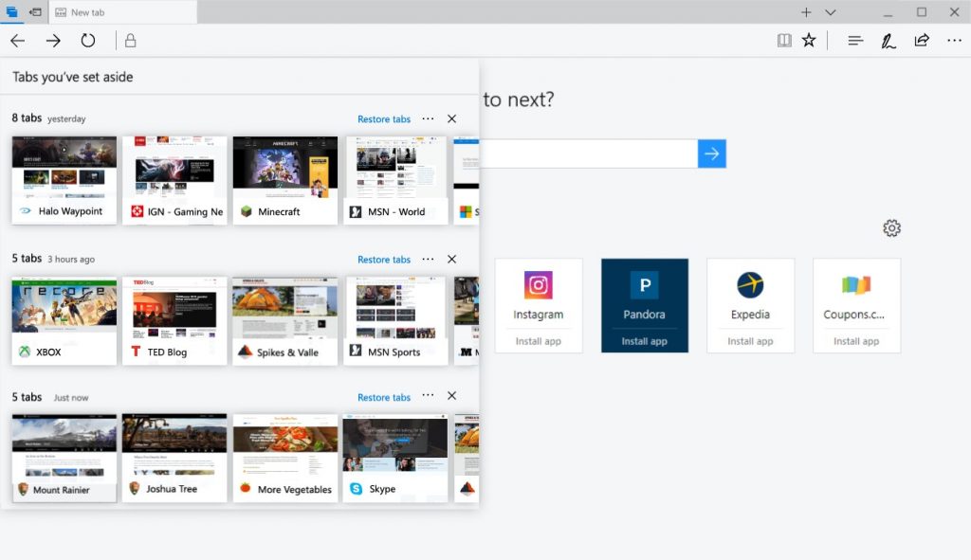
Task: Click the search go arrow button
Action: click(712, 154)
